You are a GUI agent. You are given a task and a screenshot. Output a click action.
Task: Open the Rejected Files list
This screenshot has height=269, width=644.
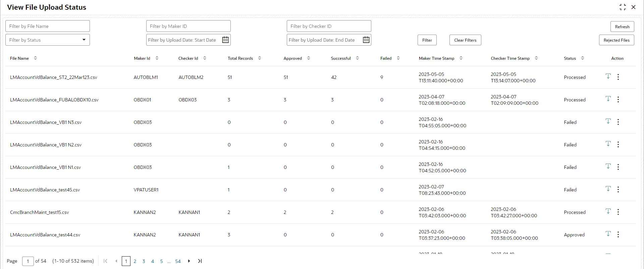pyautogui.click(x=616, y=40)
